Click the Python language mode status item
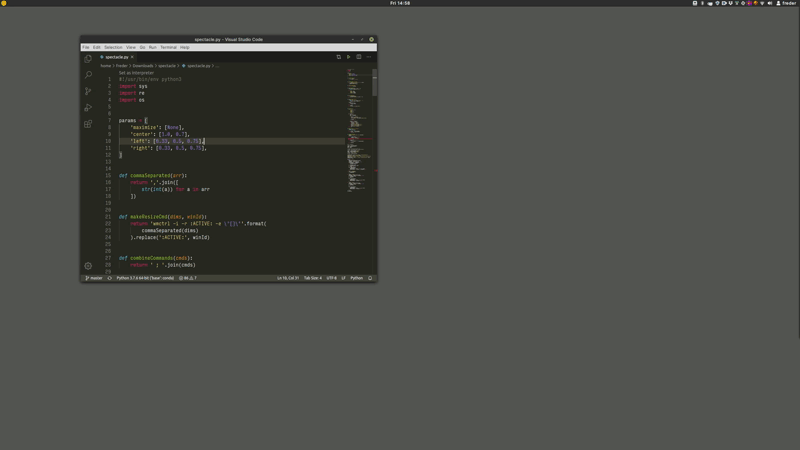 pos(357,278)
